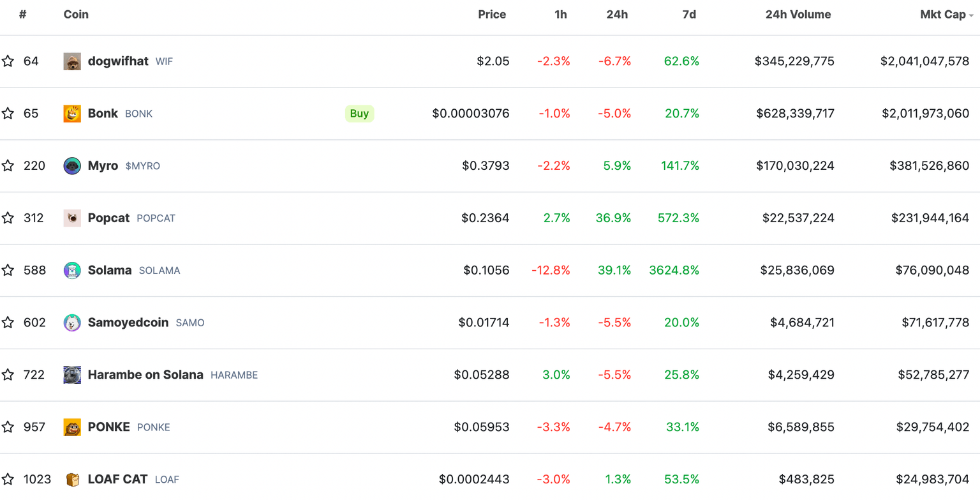The image size is (980, 500).
Task: Select LOAF CAT price $0.0002443
Action: coord(475,480)
